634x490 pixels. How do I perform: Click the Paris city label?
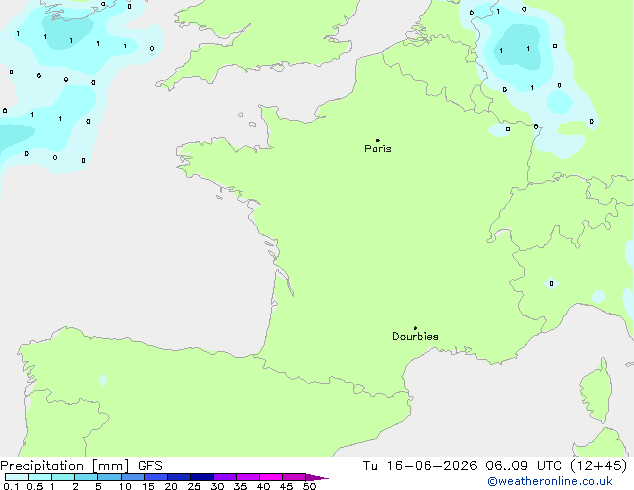tap(378, 149)
